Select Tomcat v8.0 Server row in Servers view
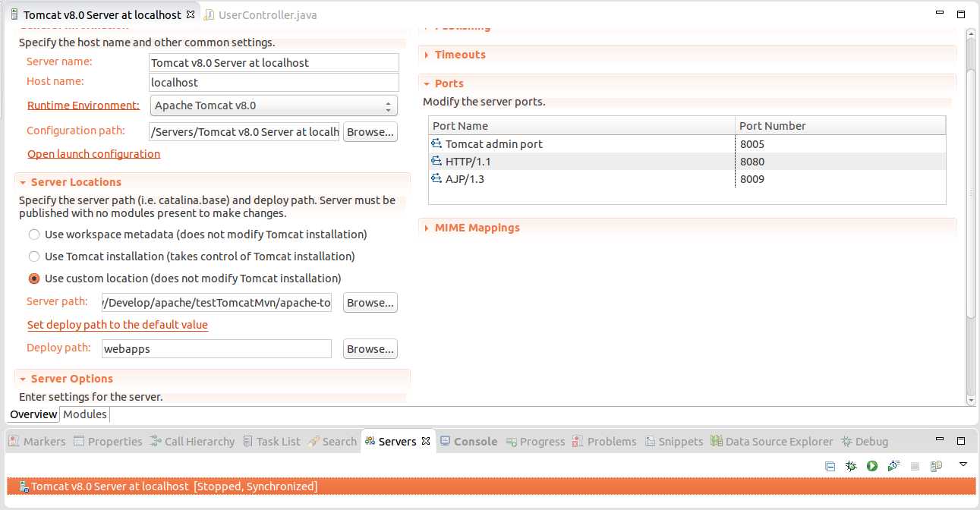 490,486
